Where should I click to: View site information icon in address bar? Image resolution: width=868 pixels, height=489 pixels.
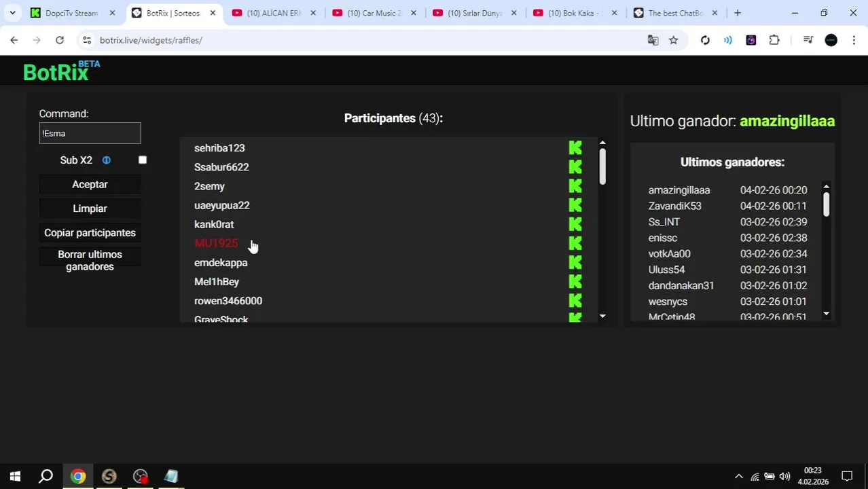pyautogui.click(x=87, y=40)
